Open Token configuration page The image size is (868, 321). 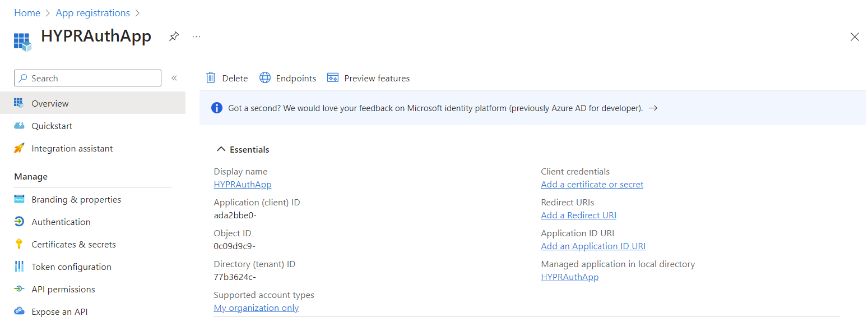(x=71, y=267)
